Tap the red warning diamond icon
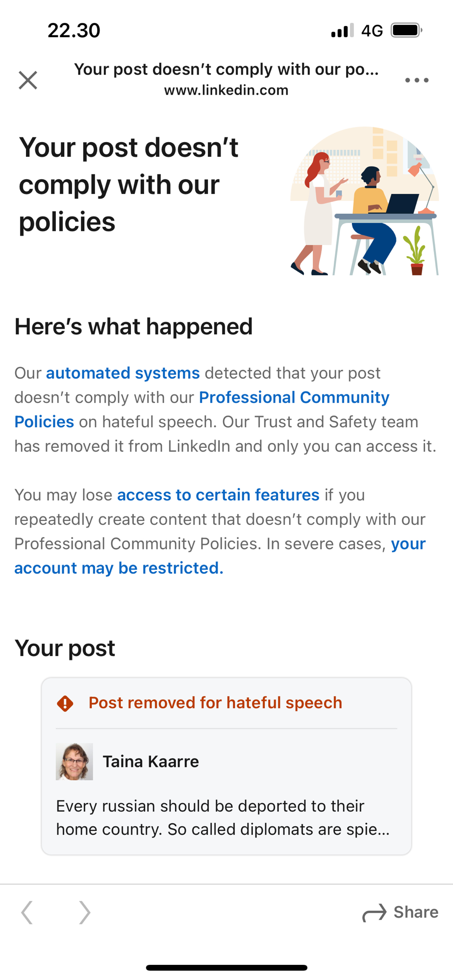 [x=65, y=703]
